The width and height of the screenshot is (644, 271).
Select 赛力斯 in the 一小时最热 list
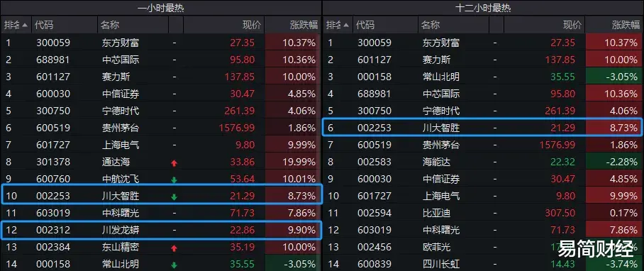(116, 77)
